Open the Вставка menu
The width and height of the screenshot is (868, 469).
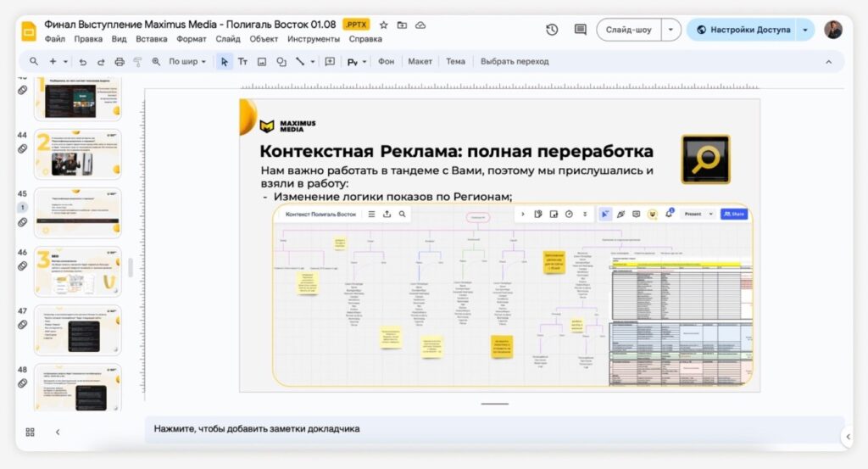tap(151, 39)
